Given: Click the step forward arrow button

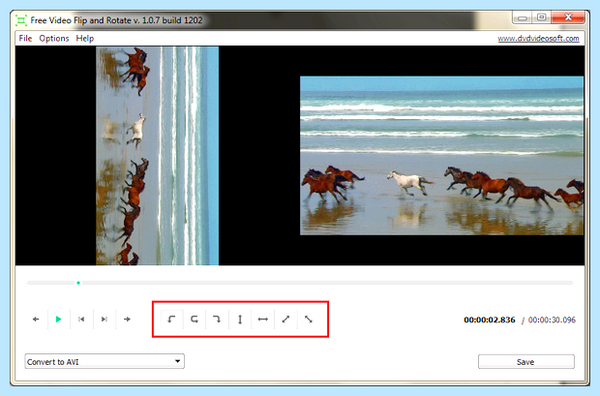Looking at the screenshot, I should [x=127, y=319].
